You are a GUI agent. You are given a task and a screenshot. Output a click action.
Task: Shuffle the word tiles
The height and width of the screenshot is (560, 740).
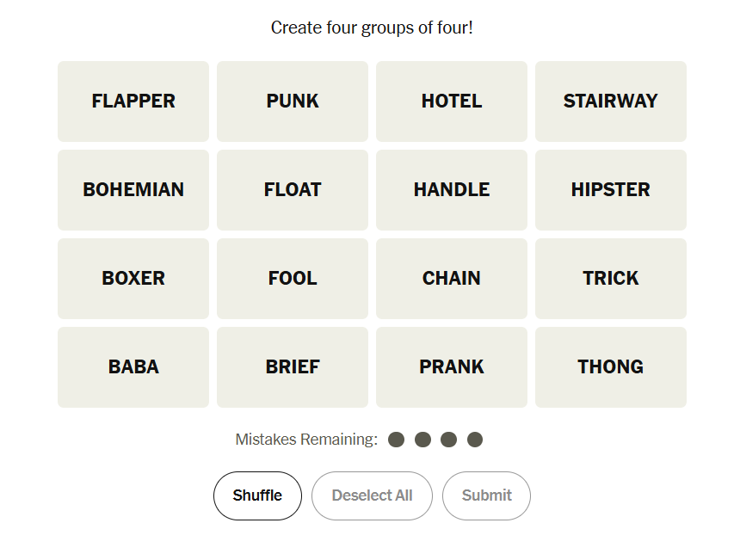[x=257, y=495]
